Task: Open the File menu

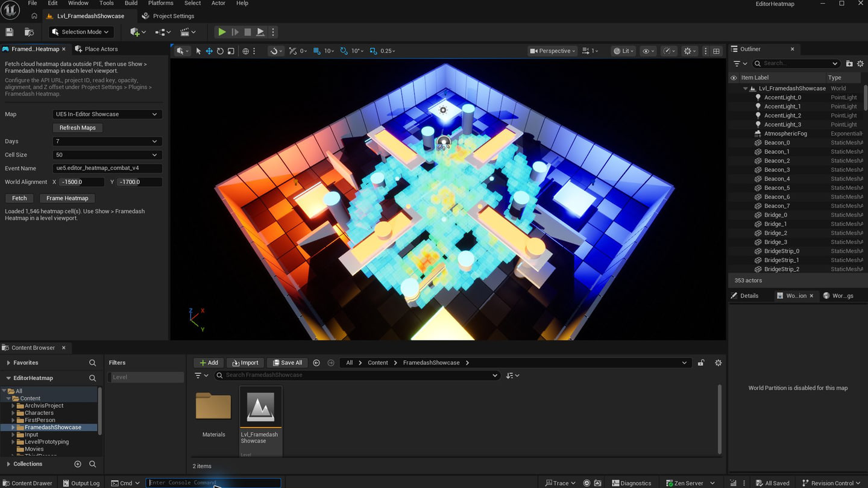Action: tap(33, 3)
